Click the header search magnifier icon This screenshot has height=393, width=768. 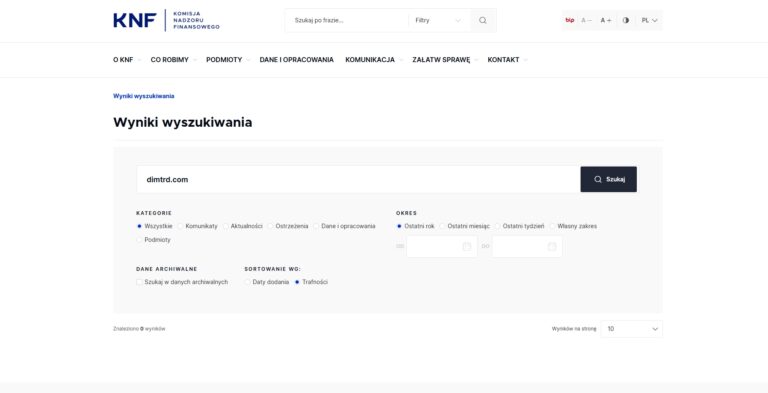click(x=483, y=21)
